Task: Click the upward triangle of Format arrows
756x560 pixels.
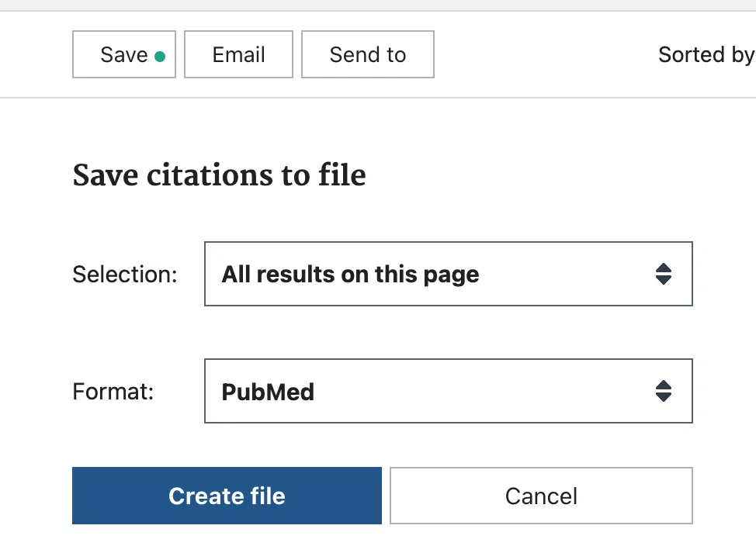Action: (664, 385)
